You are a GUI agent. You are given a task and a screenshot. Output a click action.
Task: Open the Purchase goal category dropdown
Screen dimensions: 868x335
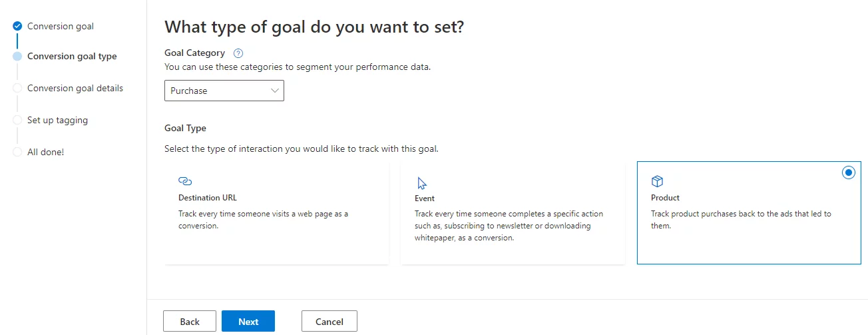click(224, 91)
